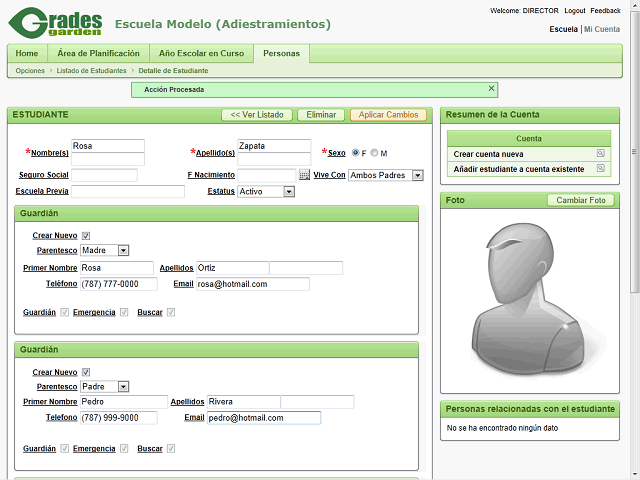The image size is (640, 480).
Task: Open the birth date calendar picker
Action: click(x=304, y=175)
